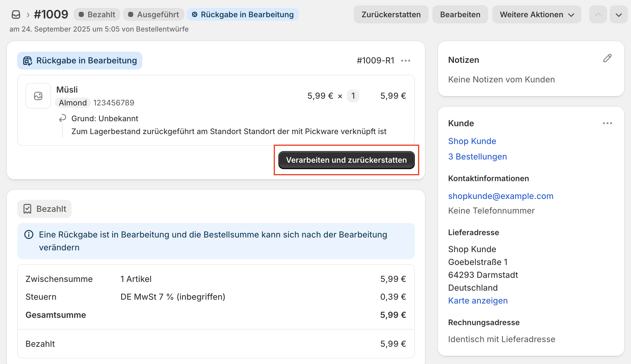Viewport: 631px width, 364px height.
Task: Click the return reason arrow icon
Action: pyautogui.click(x=63, y=118)
